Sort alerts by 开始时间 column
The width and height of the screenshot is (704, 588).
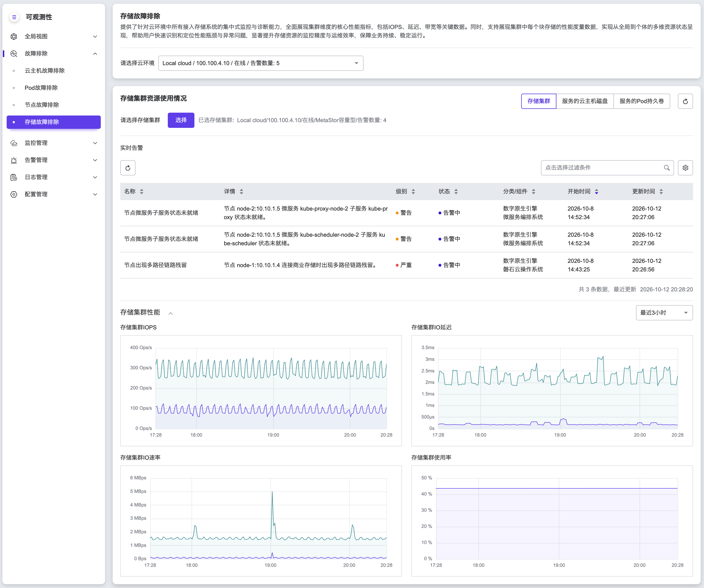coord(596,192)
